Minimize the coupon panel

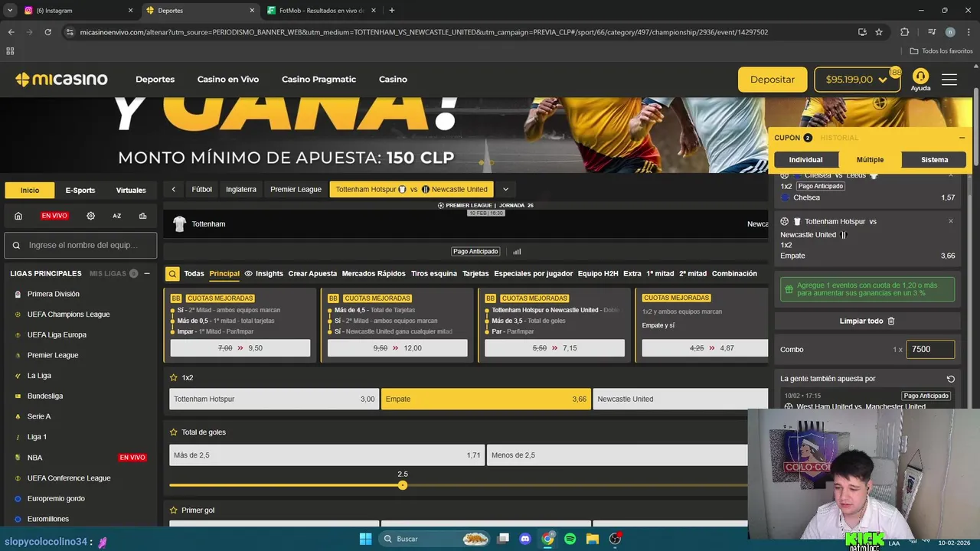click(962, 138)
